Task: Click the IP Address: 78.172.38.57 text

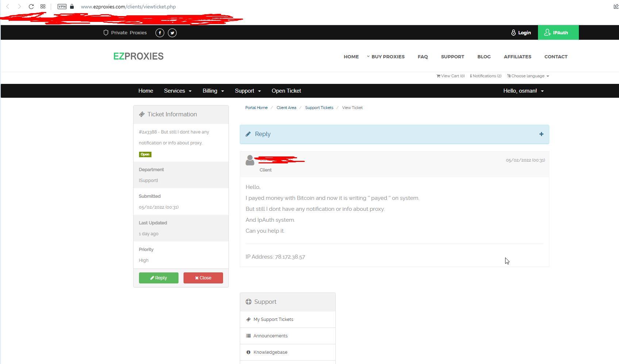Action: coord(275,257)
